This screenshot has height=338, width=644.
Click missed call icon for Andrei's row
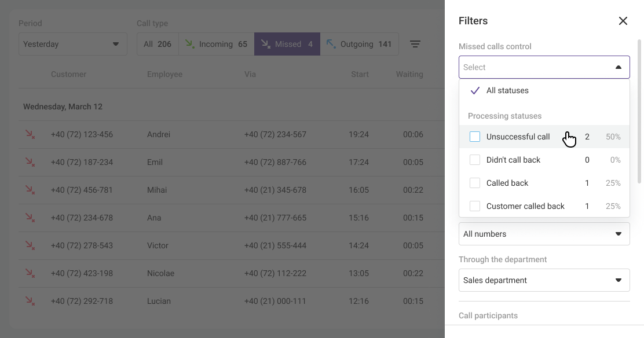30,134
